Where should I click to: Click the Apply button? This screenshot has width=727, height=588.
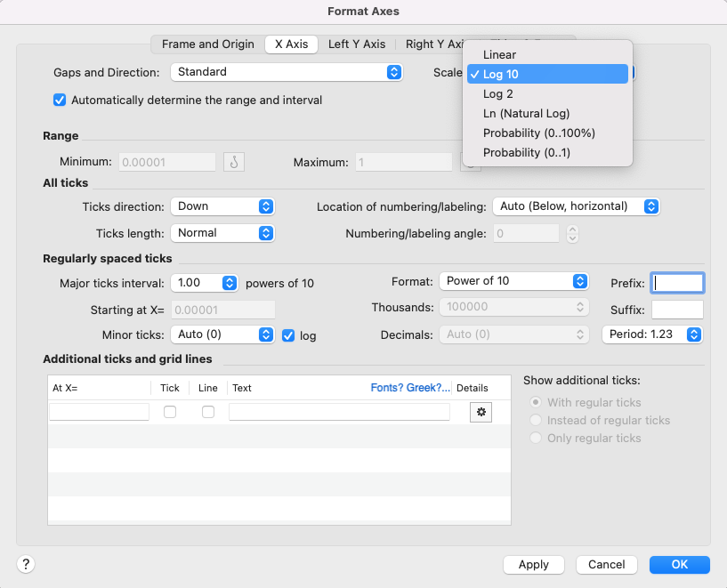click(533, 565)
